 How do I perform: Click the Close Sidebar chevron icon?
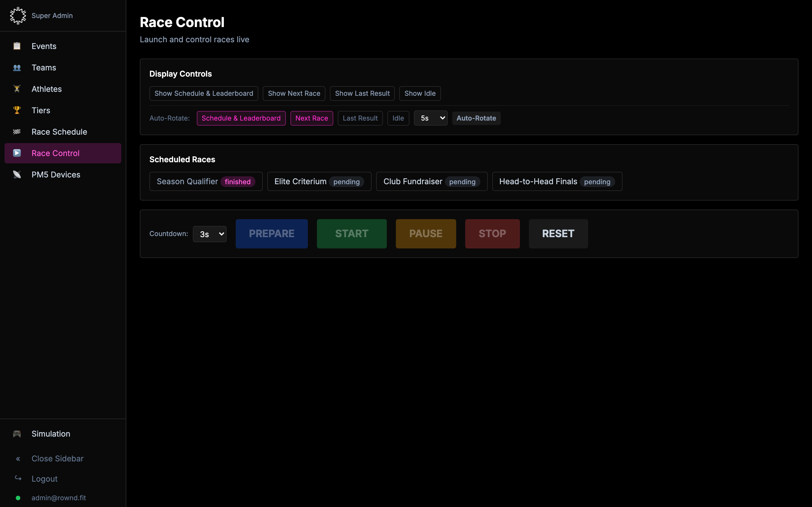click(18, 458)
